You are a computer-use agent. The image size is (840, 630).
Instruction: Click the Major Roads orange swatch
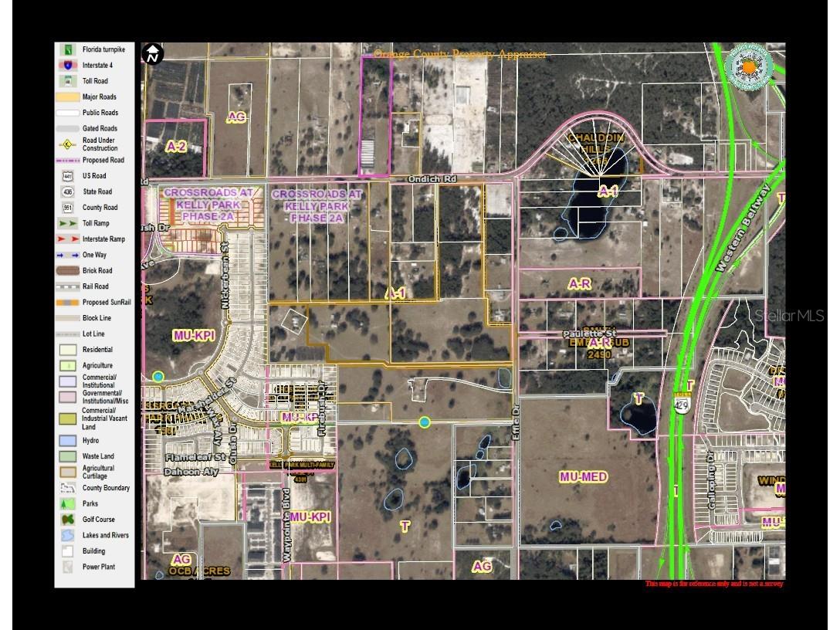click(68, 97)
